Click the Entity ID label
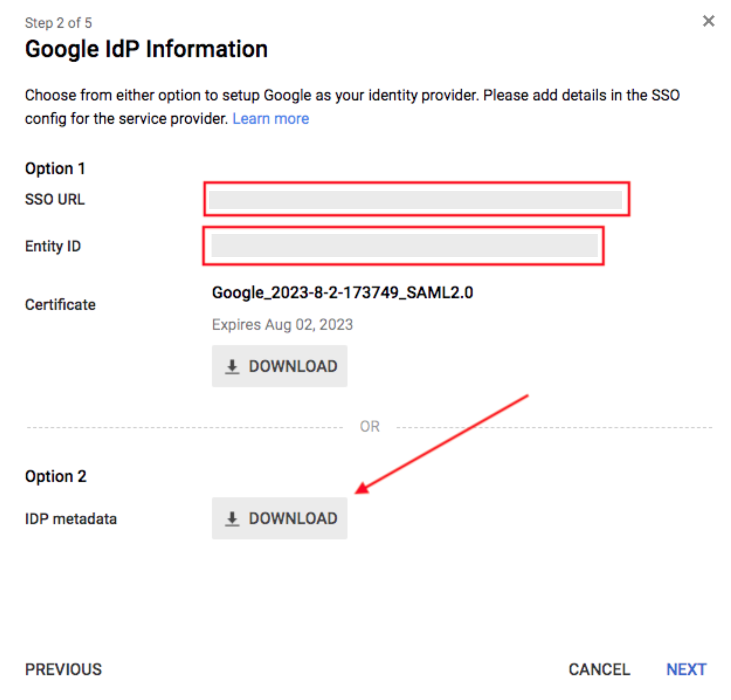This screenshot has height=700, width=731. click(x=53, y=246)
